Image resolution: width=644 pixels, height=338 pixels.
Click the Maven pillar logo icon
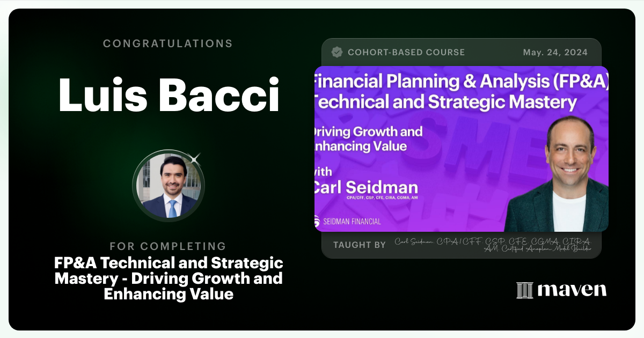524,290
